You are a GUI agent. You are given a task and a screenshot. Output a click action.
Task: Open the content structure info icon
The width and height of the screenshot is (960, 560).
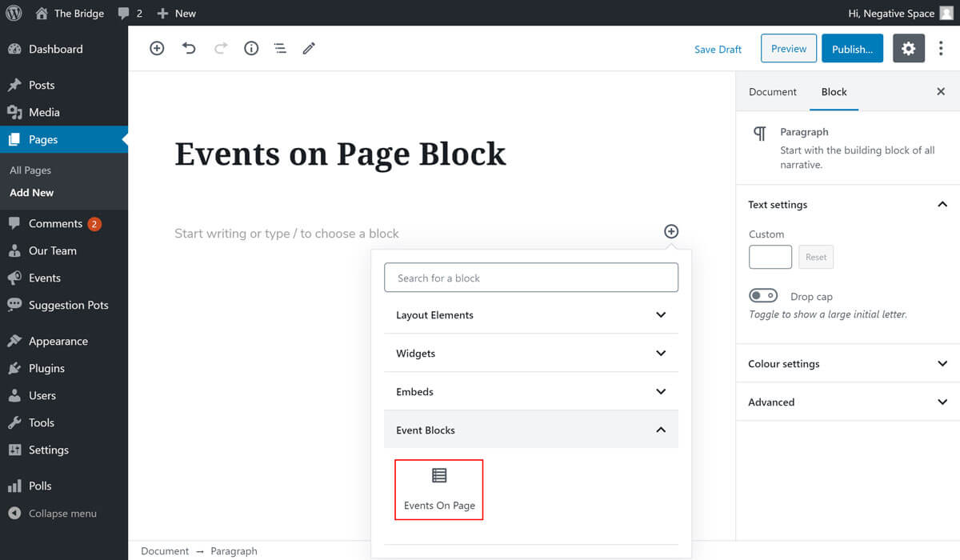coord(251,49)
